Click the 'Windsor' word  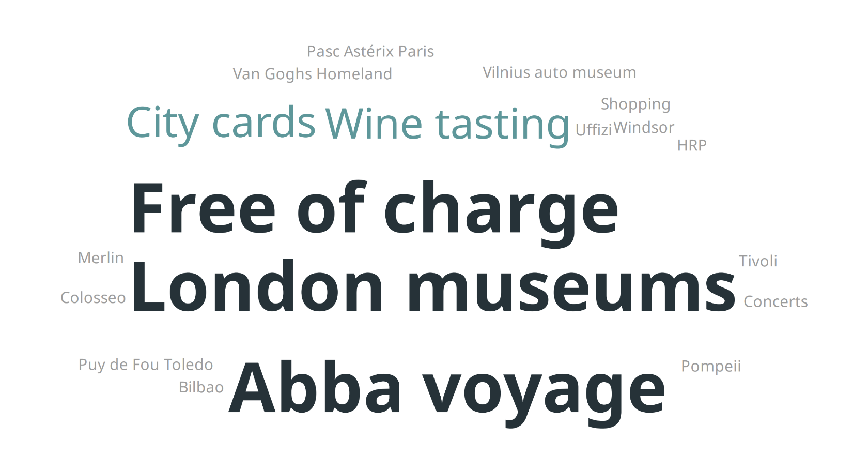pyautogui.click(x=644, y=127)
